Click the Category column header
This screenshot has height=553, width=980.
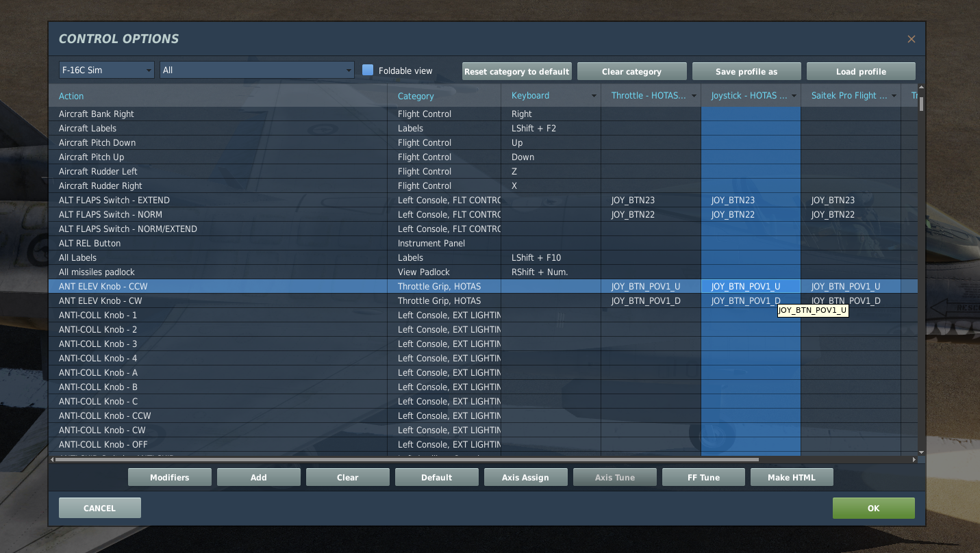coord(444,96)
